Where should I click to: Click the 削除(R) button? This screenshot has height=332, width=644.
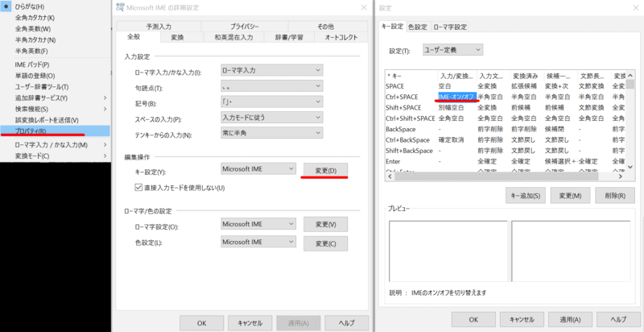[x=613, y=195]
